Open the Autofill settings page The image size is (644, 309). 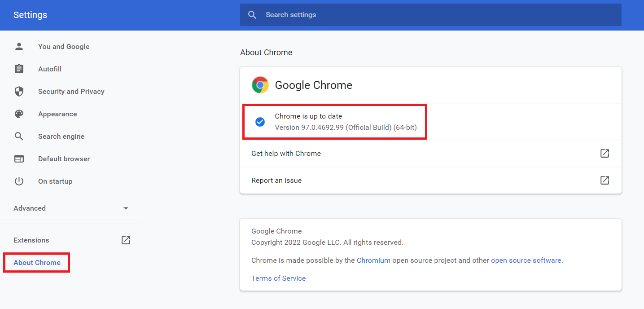pos(50,69)
